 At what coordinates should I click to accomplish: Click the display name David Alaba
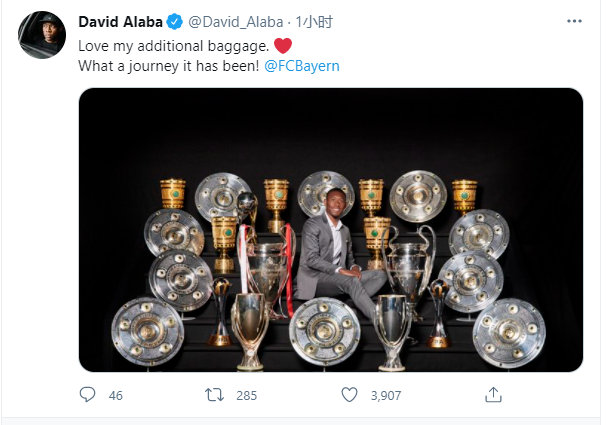coord(120,23)
